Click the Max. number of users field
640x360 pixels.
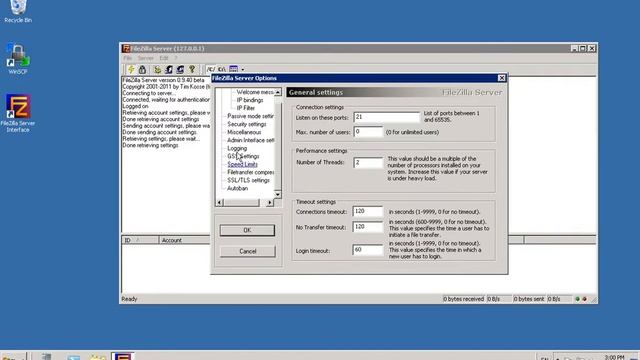(368, 132)
